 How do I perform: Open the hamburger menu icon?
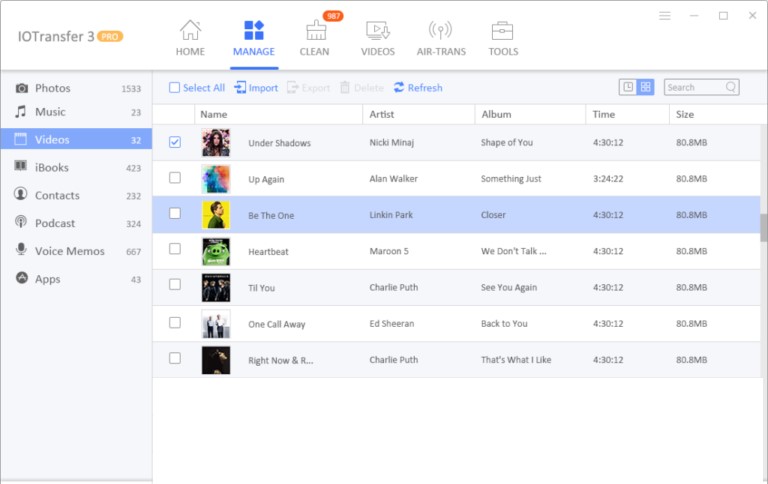(x=665, y=16)
